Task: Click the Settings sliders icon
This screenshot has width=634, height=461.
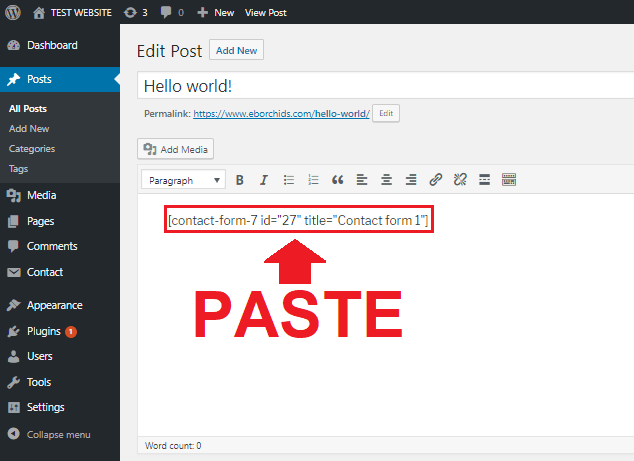Action: 14,408
